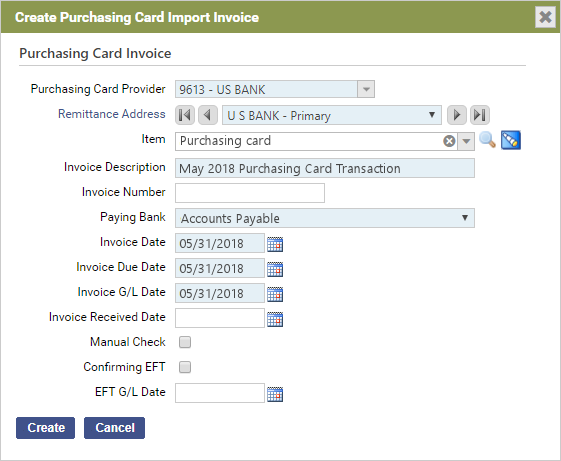Go to next remittance address

point(457,115)
